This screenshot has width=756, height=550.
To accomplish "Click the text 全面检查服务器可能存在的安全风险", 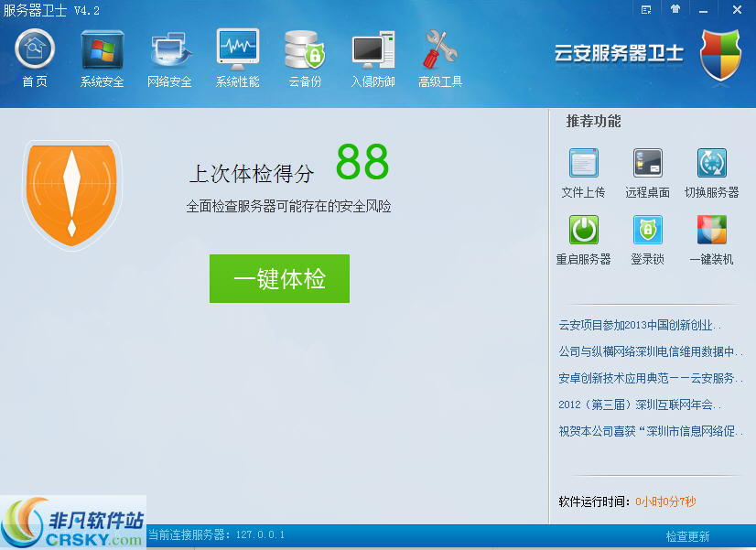I will point(288,206).
